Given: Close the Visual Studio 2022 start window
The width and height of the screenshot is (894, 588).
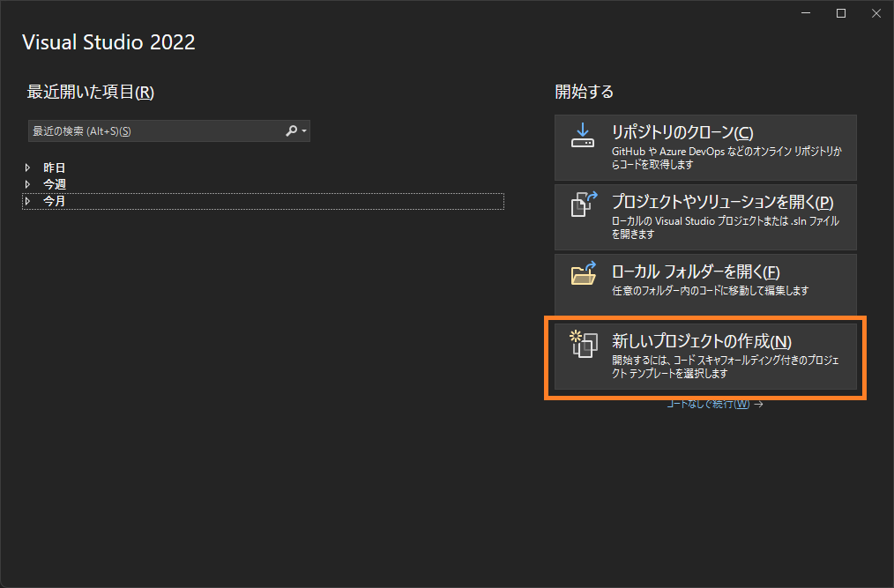Looking at the screenshot, I should click(x=876, y=13).
